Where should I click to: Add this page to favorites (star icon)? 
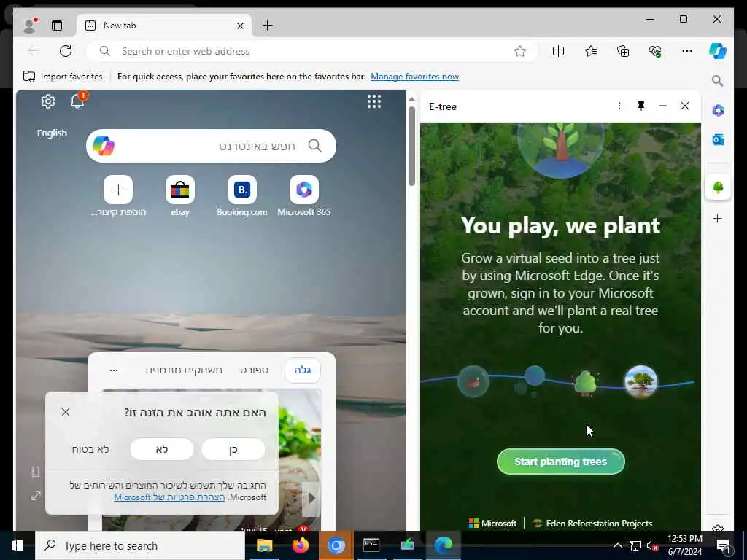pos(520,51)
